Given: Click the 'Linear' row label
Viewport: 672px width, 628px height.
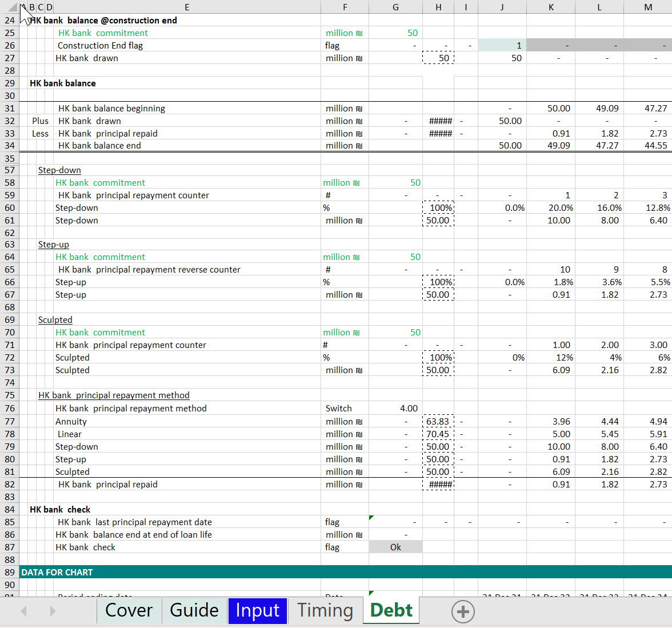Looking at the screenshot, I should pyautogui.click(x=70, y=434).
